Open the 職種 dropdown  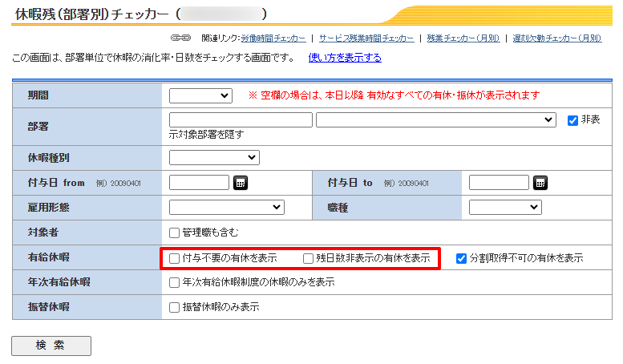[x=505, y=207]
